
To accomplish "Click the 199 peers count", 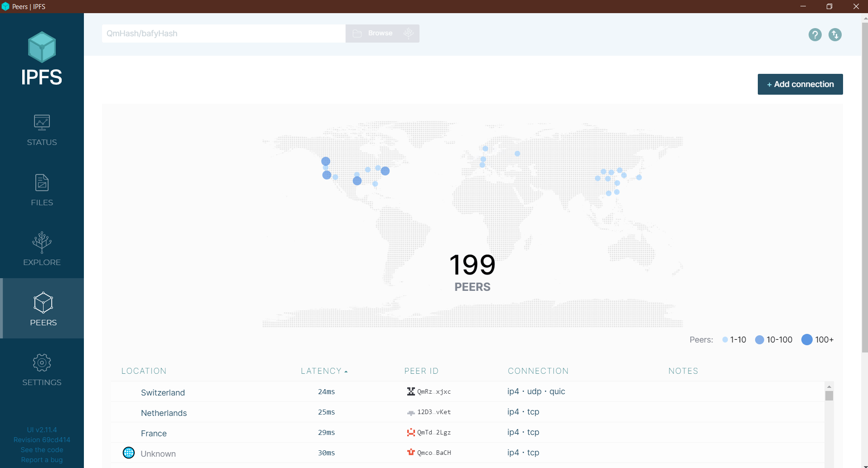I will [x=472, y=265].
